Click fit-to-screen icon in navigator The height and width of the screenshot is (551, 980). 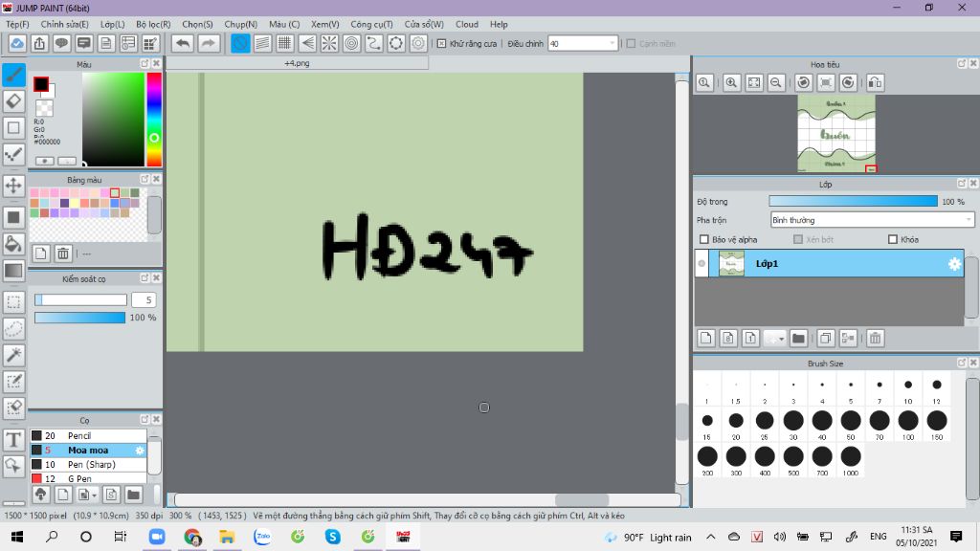[754, 82]
